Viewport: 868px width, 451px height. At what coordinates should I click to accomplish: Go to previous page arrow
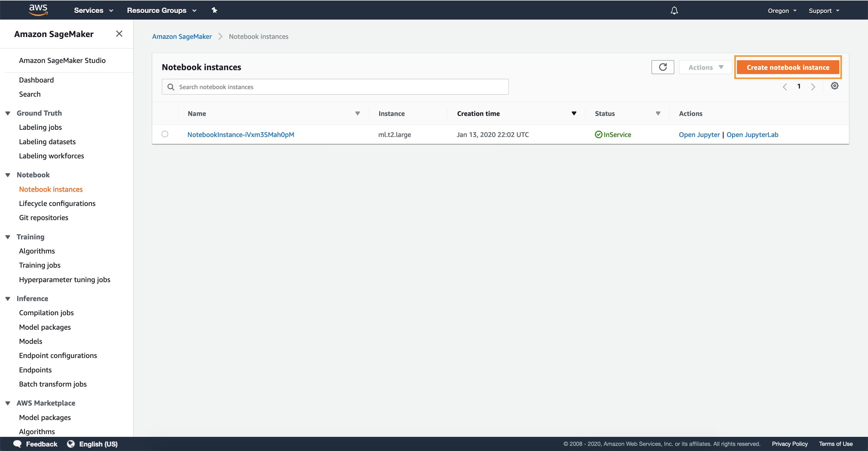(x=785, y=87)
